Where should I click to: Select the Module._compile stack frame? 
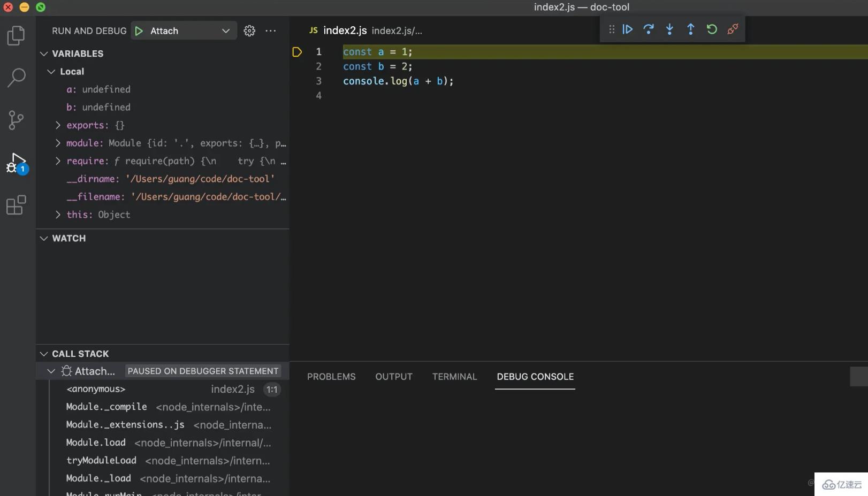coord(163,407)
